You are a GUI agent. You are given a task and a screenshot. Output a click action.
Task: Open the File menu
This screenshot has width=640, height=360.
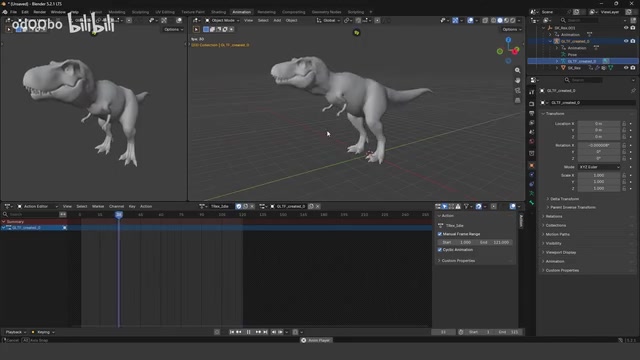13,12
